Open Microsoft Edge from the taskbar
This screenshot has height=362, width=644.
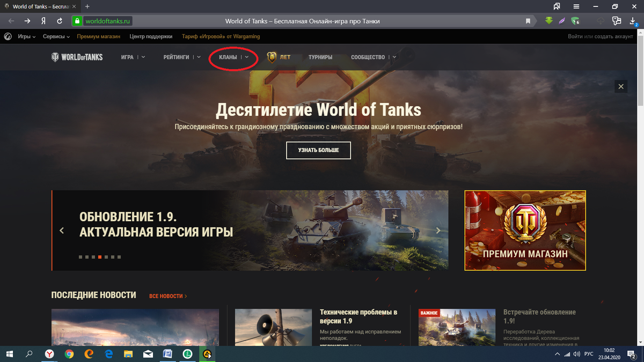[x=108, y=354]
